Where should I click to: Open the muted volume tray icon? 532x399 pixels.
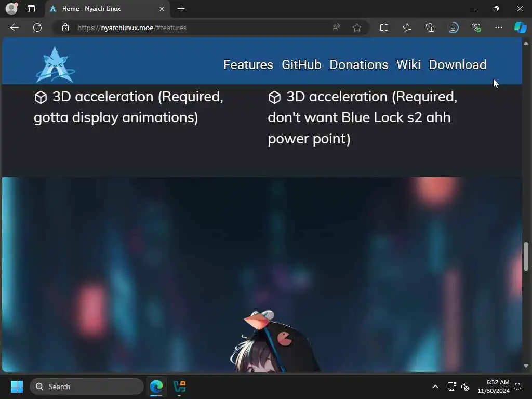[x=465, y=387]
